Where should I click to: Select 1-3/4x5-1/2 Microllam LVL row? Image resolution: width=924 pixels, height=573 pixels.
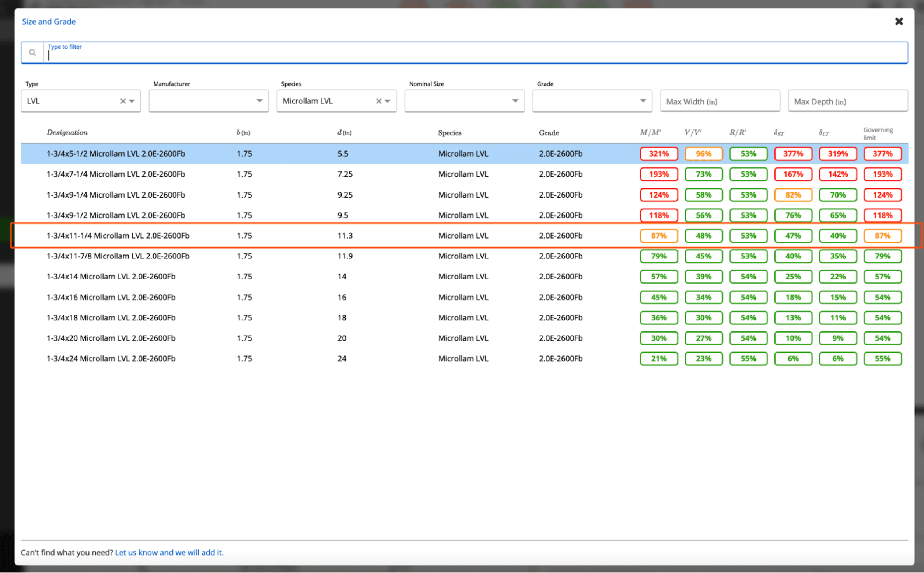click(x=465, y=154)
